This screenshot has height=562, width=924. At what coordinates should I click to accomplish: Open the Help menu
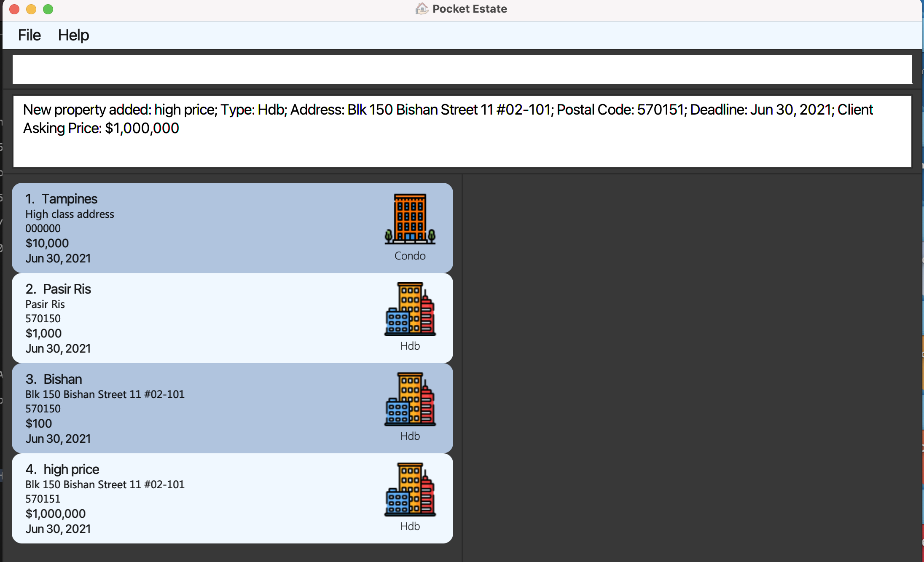pyautogui.click(x=73, y=35)
